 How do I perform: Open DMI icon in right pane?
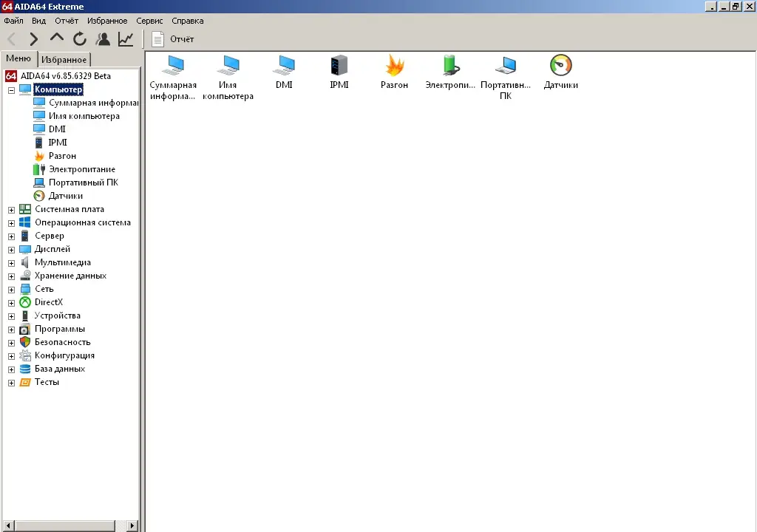coord(284,72)
